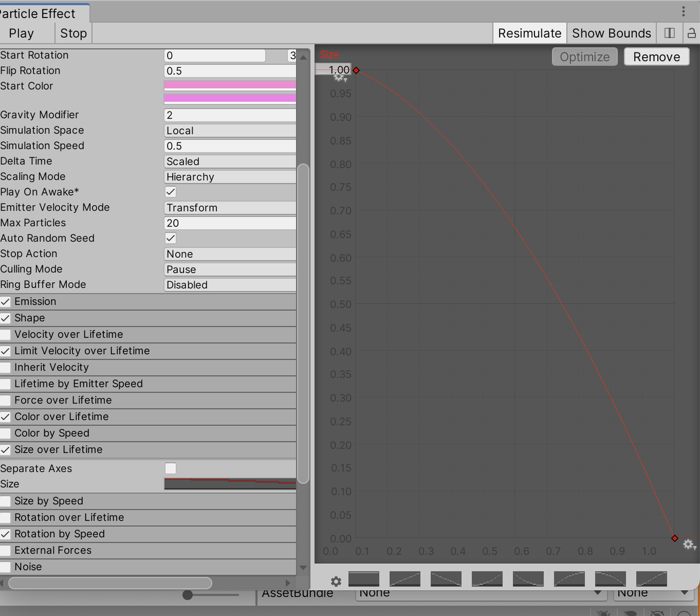Click the gear near bottom curve key
The image size is (700, 616).
(689, 544)
